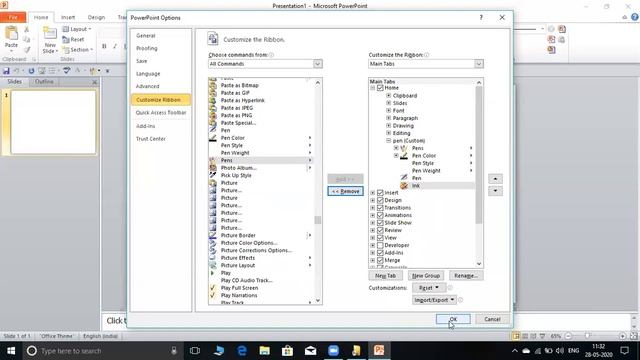Toggle the Home tab checkbox
Screen dimensions: 640x360
tap(380, 88)
